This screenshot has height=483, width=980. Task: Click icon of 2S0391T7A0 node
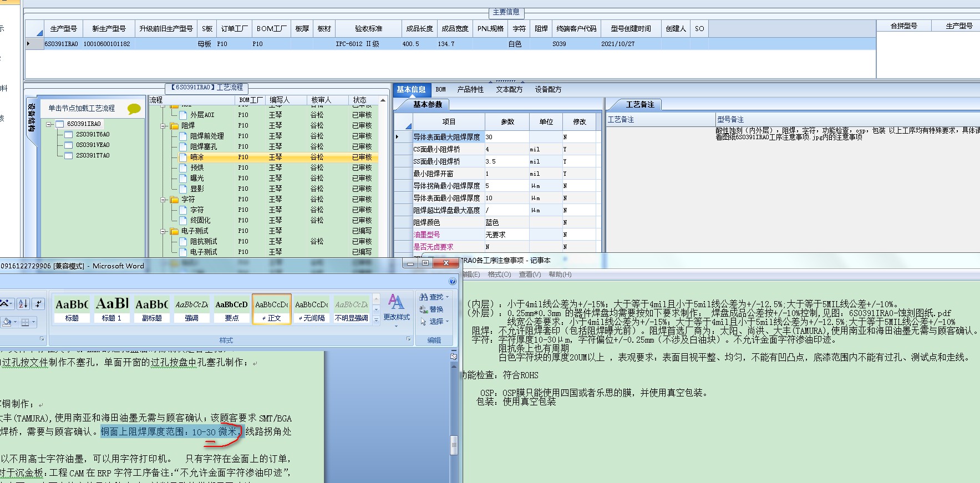[69, 156]
